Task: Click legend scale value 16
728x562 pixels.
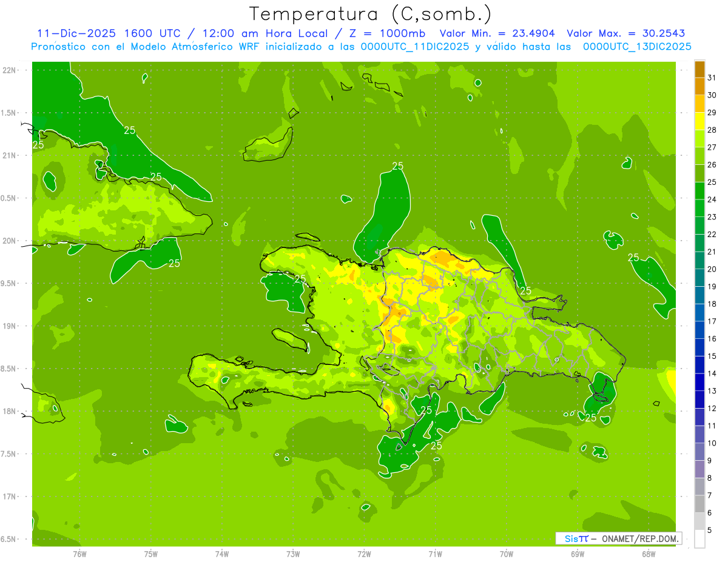Action: (712, 339)
